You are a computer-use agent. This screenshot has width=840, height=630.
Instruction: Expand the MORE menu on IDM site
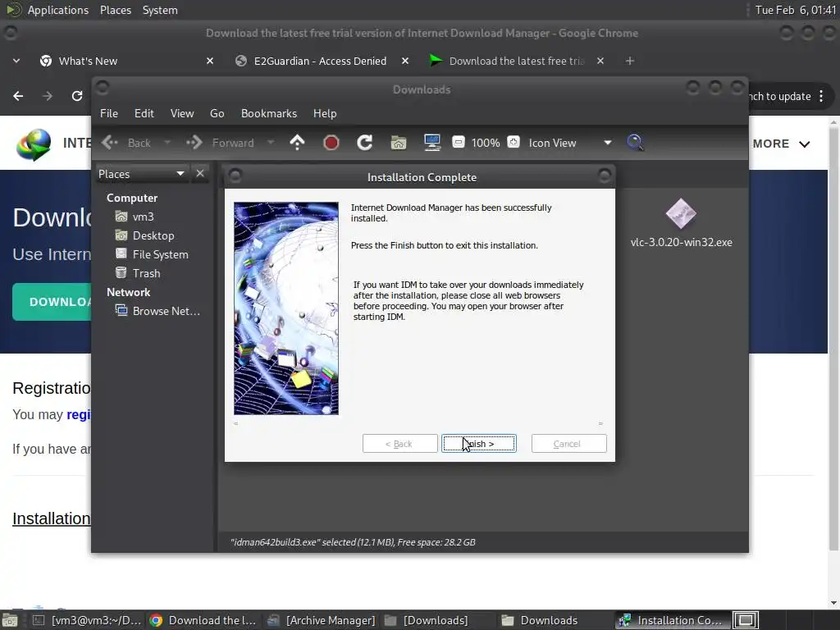tap(781, 144)
